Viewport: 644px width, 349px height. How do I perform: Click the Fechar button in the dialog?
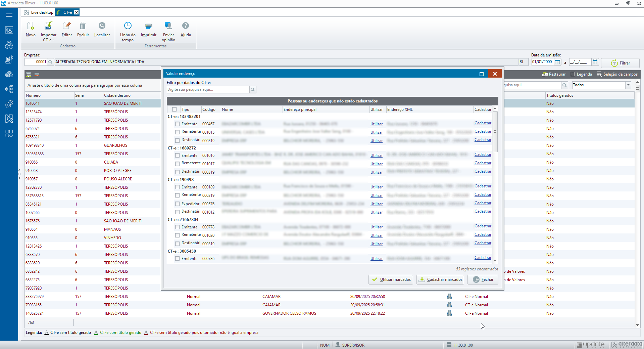(483, 279)
